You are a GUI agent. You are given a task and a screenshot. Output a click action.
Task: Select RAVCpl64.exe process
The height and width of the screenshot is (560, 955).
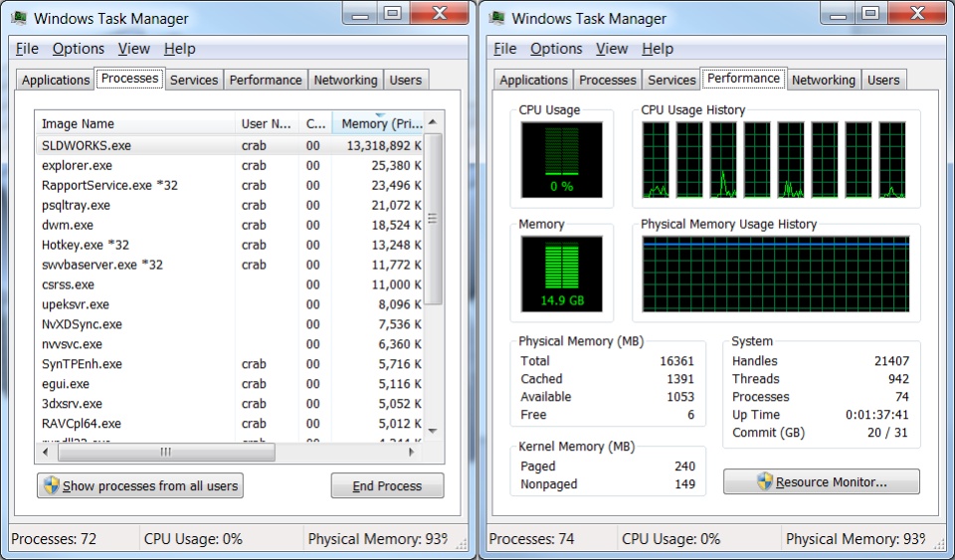(x=229, y=424)
